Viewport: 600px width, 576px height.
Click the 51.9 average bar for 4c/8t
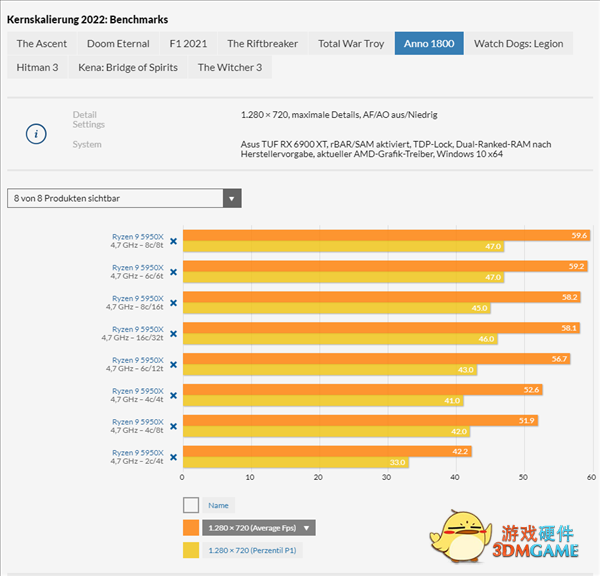click(x=360, y=421)
